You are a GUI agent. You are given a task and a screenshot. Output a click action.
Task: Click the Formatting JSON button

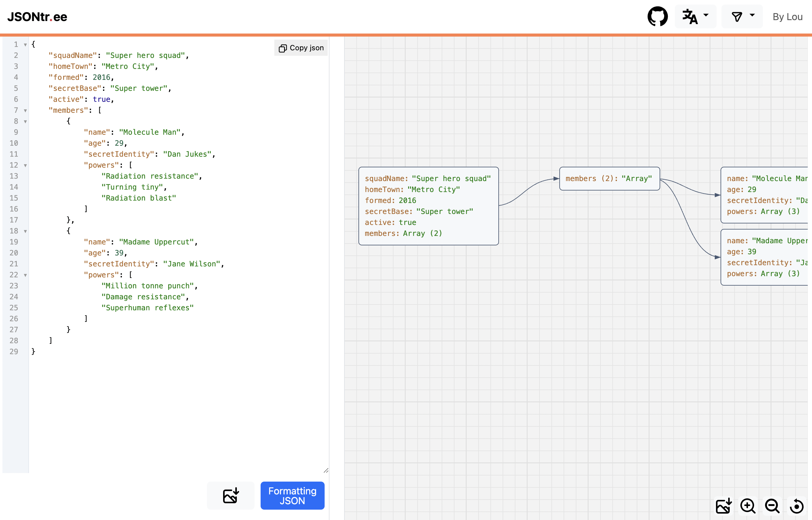click(x=292, y=495)
